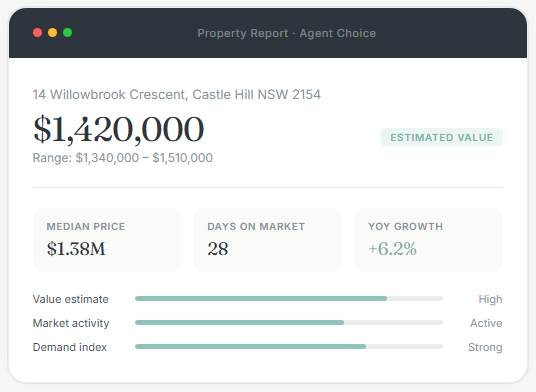
Task: Click the +6.2% growth figure
Action: pyautogui.click(x=392, y=248)
